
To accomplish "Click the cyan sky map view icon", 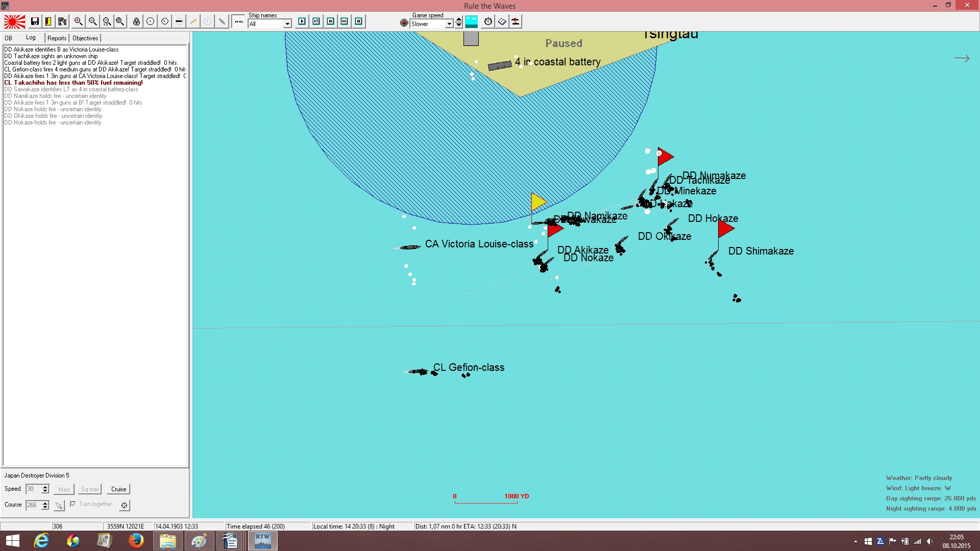I will tap(472, 21).
